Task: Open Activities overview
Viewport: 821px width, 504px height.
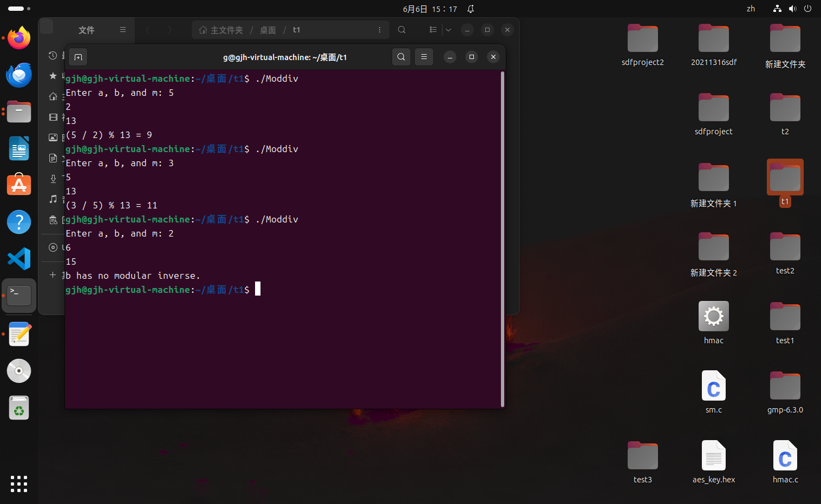Action: click(19, 9)
